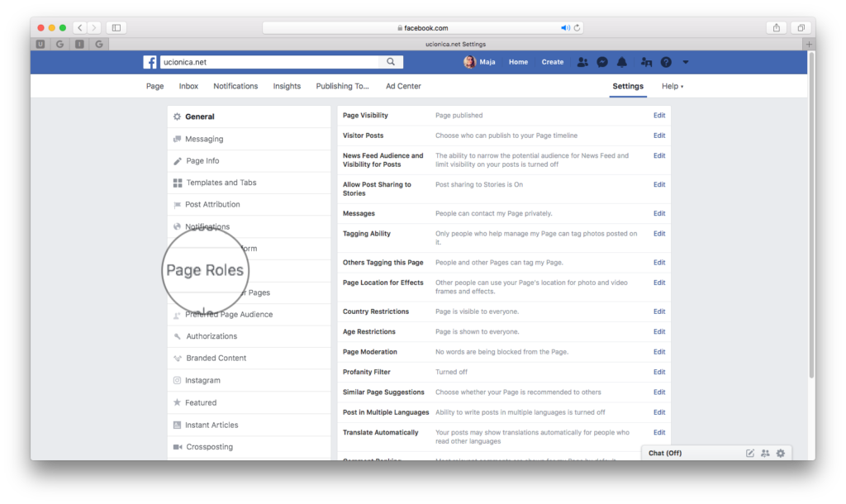Switch to the Insights tab
Screen dimensions: 846x504
pyautogui.click(x=287, y=86)
